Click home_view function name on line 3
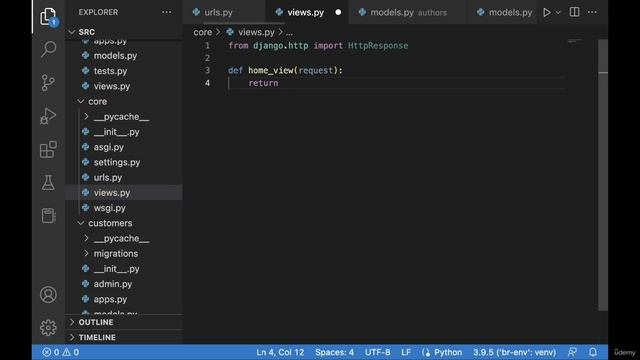Image resolution: width=640 pixels, height=360 pixels. [x=271, y=70]
